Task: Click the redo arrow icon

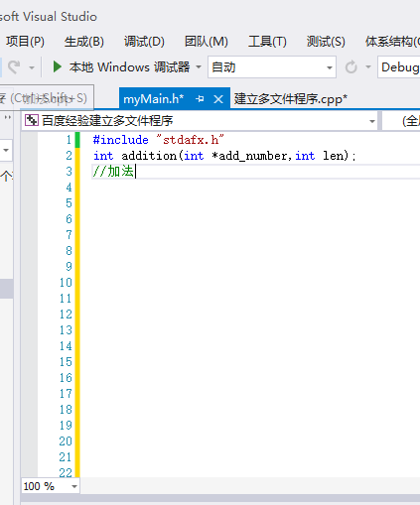Action: [x=14, y=67]
